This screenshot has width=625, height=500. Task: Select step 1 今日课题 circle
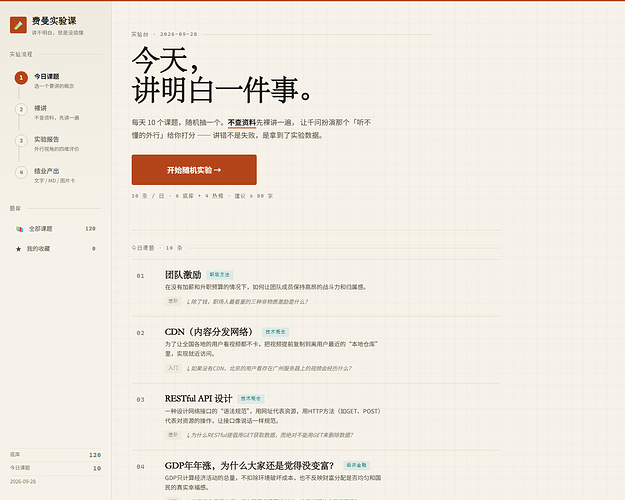(x=21, y=78)
